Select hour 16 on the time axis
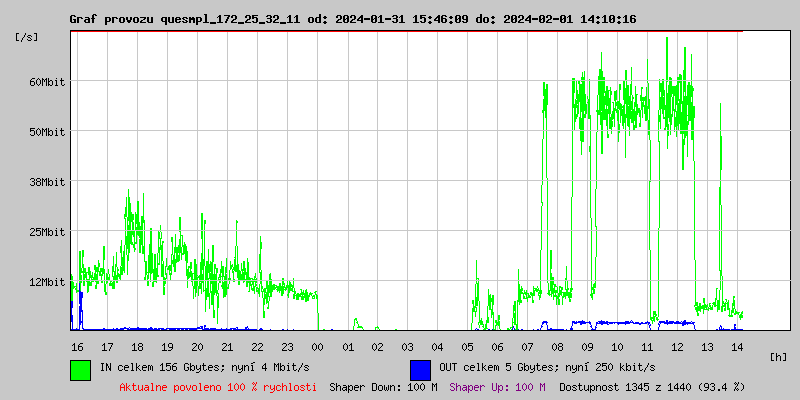Screen dimensions: 800x400 click(77, 347)
